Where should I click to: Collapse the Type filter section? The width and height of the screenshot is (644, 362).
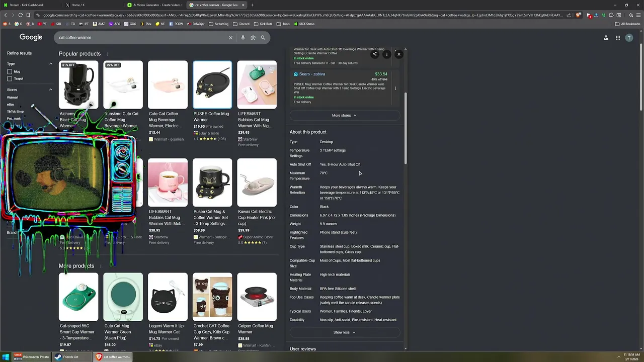click(x=50, y=64)
